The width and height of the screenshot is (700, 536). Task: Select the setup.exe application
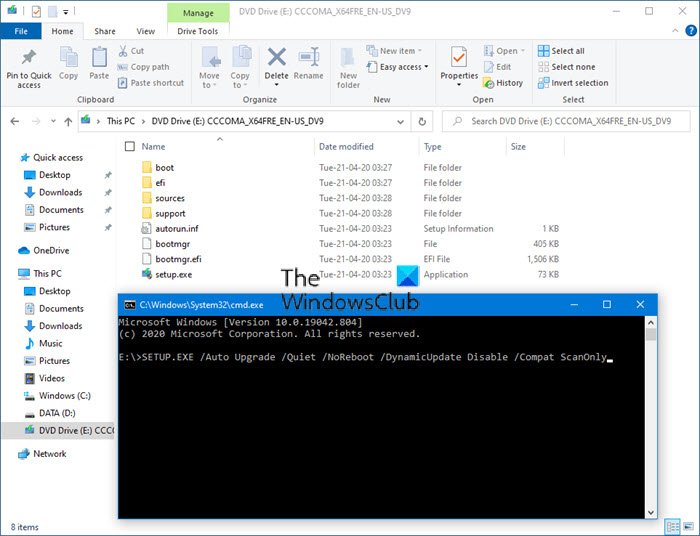click(173, 274)
